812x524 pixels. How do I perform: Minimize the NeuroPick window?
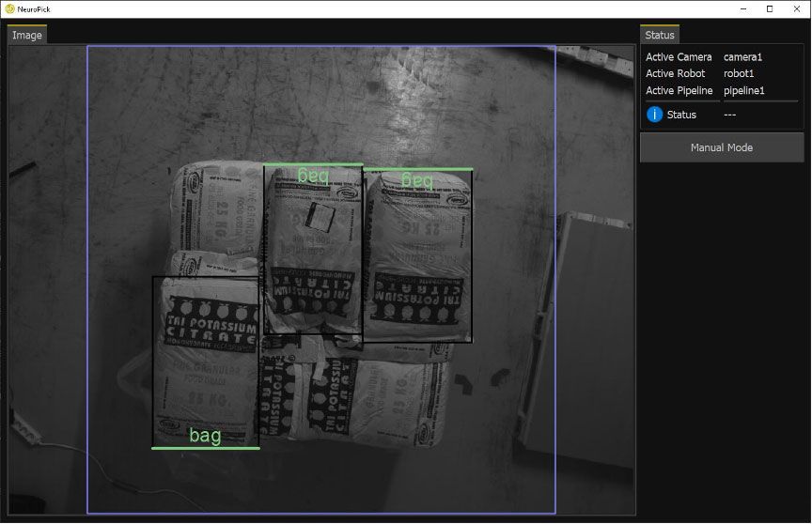coord(743,8)
